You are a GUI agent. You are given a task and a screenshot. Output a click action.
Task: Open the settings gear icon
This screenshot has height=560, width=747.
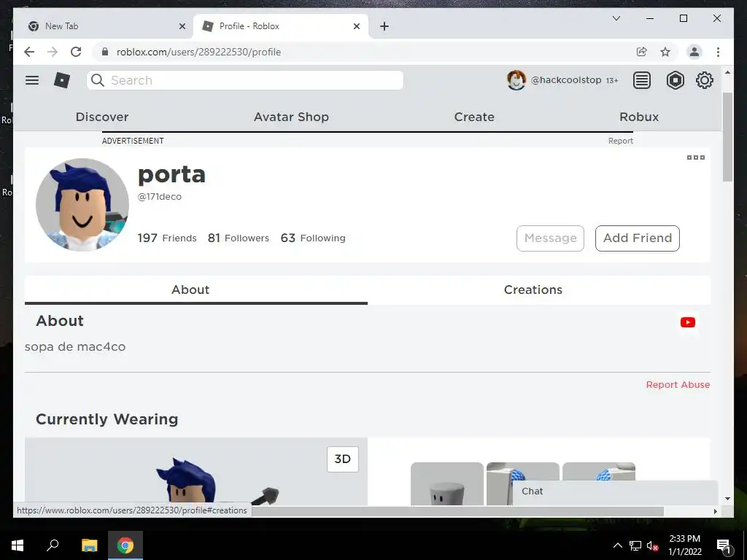click(705, 80)
